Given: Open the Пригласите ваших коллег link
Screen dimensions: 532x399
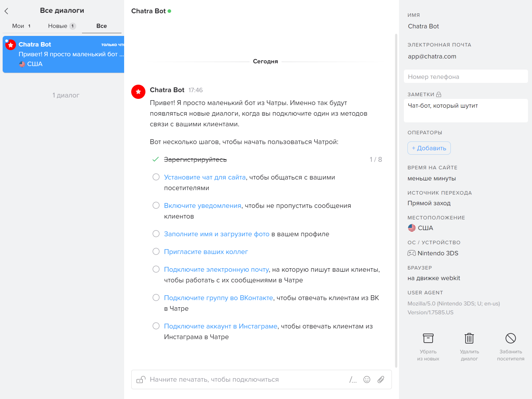Looking at the screenshot, I should pyautogui.click(x=206, y=251).
